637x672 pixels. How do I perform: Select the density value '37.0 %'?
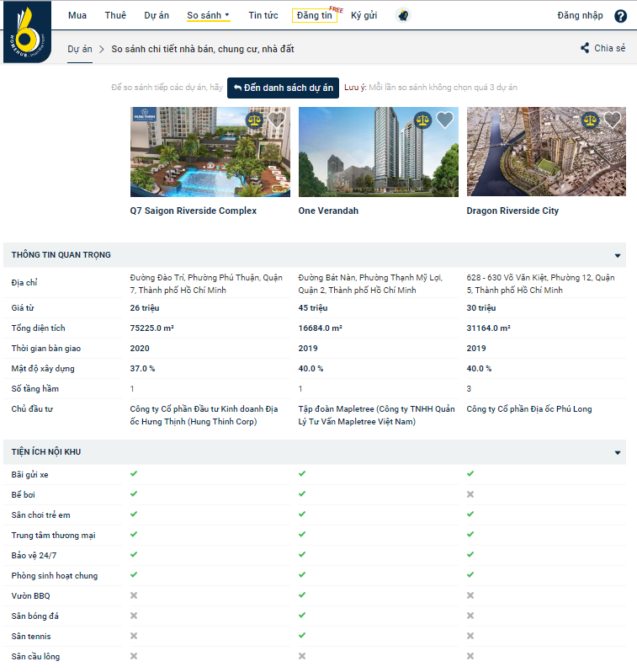coord(143,369)
